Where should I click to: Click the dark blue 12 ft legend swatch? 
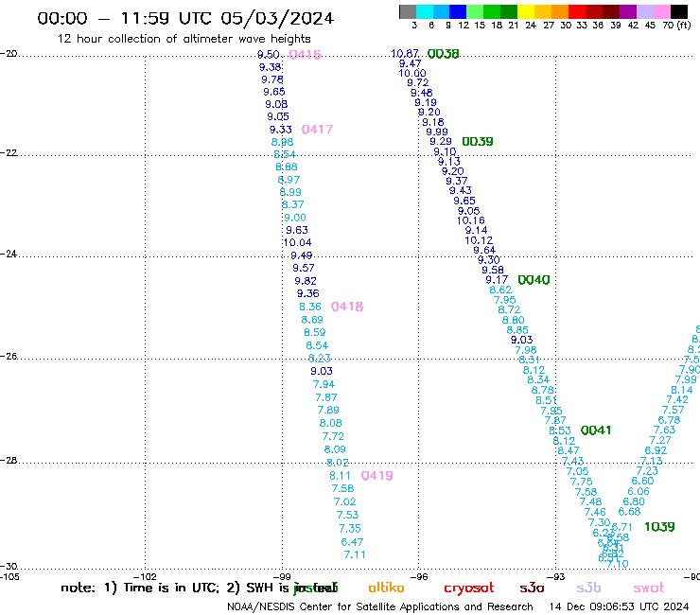coord(459,11)
